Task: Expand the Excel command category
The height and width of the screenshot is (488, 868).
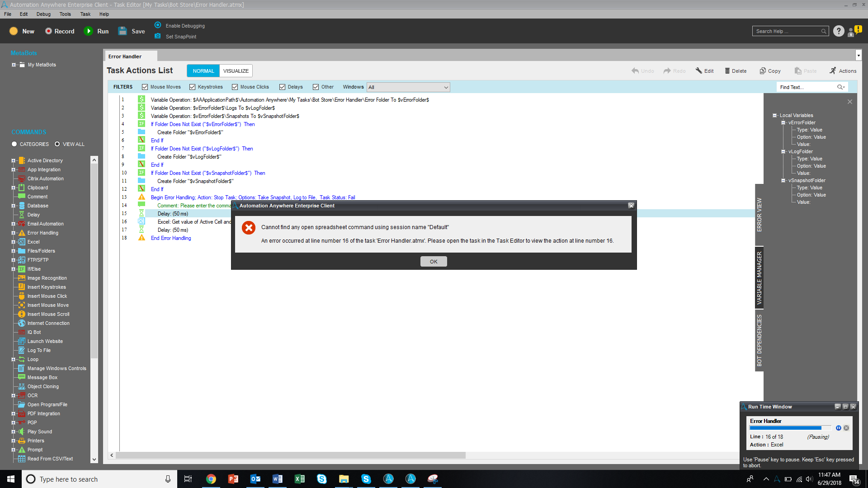Action: [13, 242]
